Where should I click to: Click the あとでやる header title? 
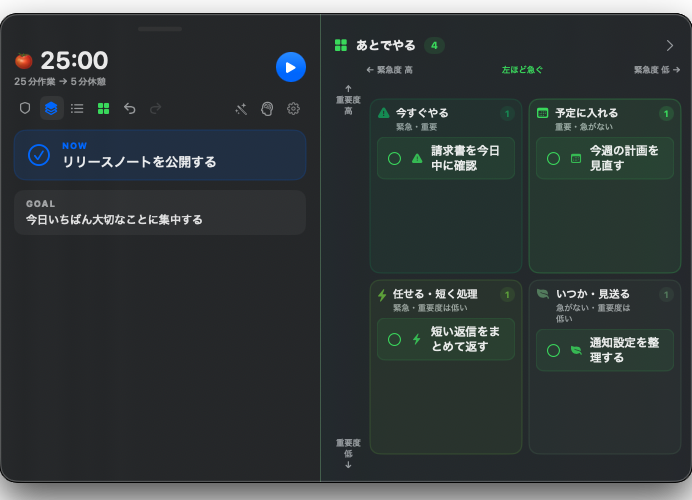(386, 45)
